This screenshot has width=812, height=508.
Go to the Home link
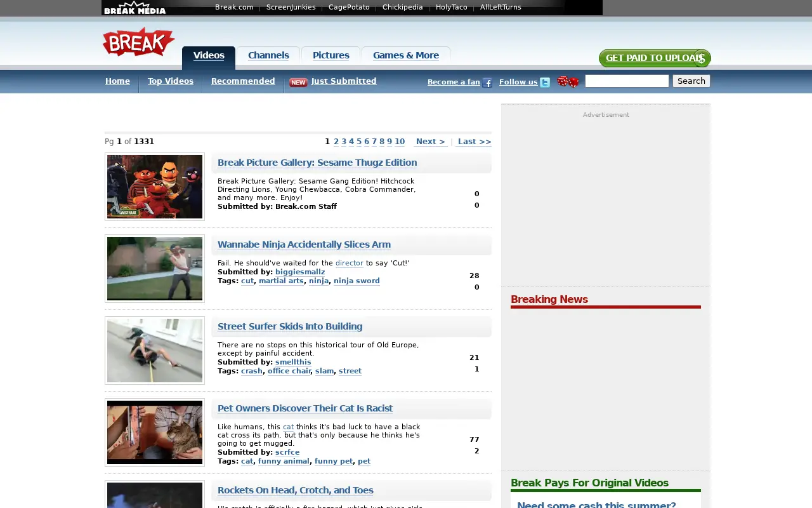[117, 81]
